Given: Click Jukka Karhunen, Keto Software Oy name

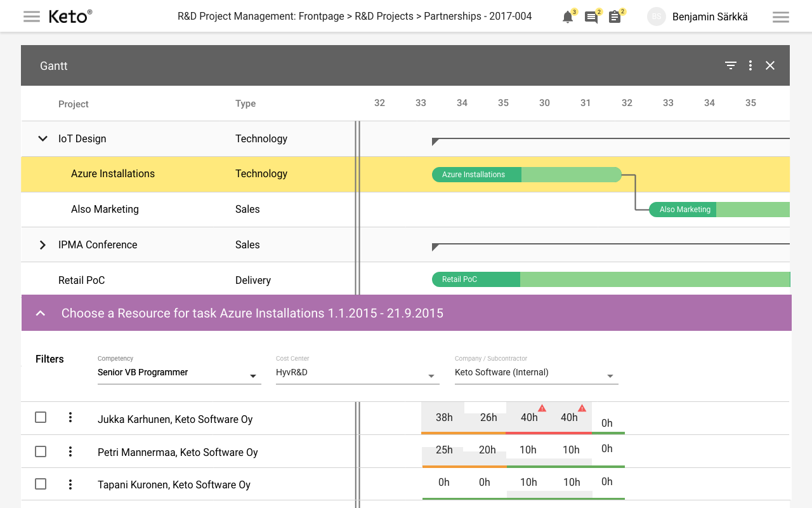Looking at the screenshot, I should tap(175, 419).
